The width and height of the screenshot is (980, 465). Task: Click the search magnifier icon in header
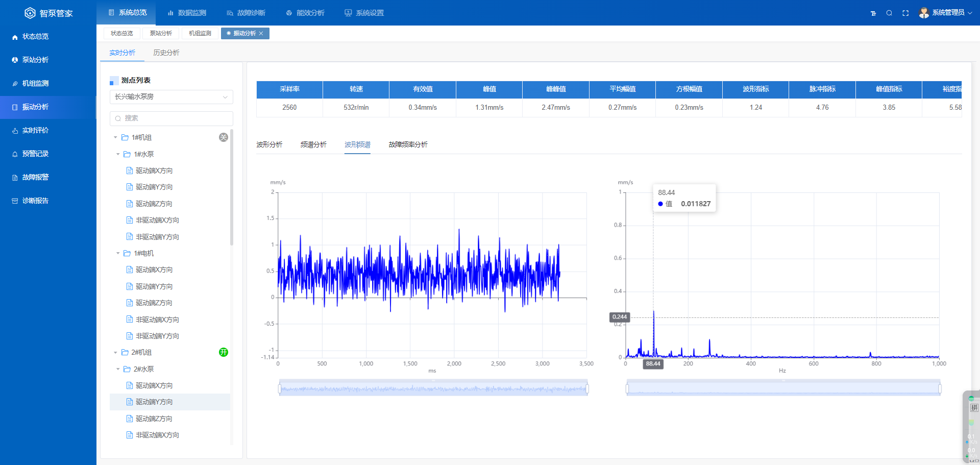[889, 13]
